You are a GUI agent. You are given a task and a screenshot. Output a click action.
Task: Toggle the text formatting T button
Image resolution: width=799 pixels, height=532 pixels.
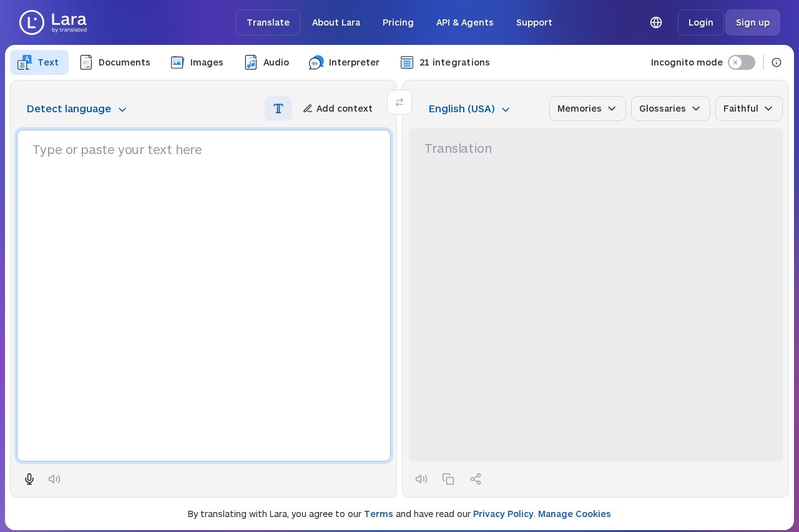278,109
